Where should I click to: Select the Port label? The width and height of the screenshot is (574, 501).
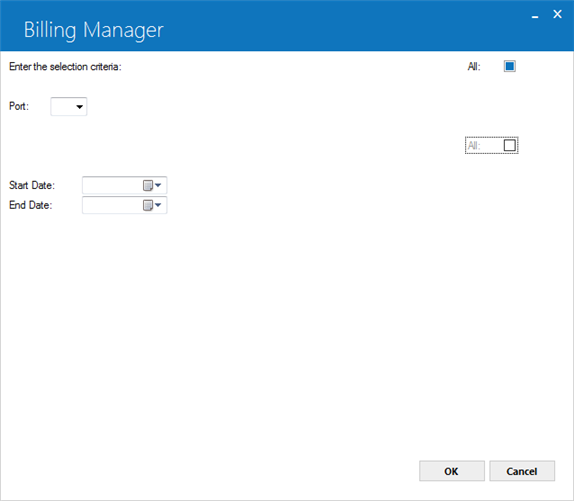click(19, 106)
